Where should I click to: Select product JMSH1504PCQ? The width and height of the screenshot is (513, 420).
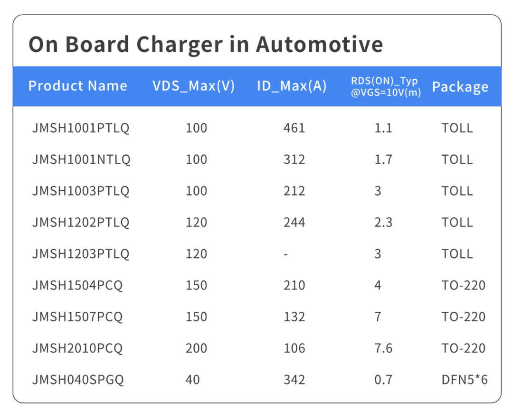click(x=77, y=285)
